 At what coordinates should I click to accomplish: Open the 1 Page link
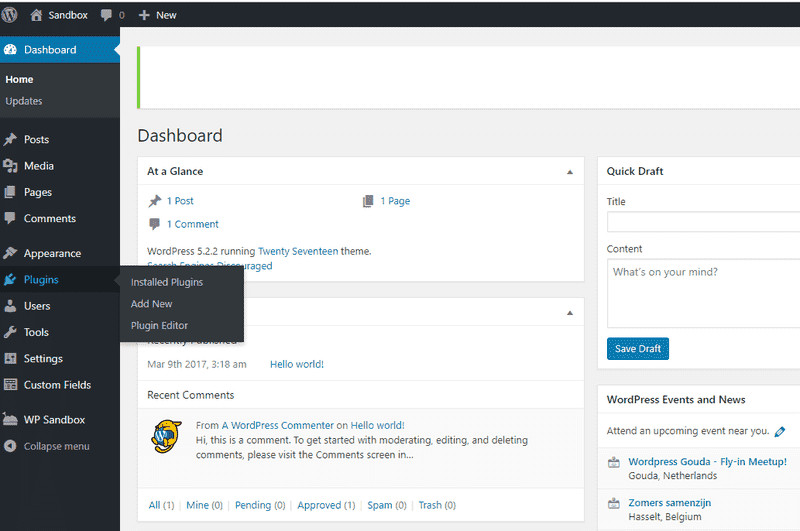(x=395, y=201)
